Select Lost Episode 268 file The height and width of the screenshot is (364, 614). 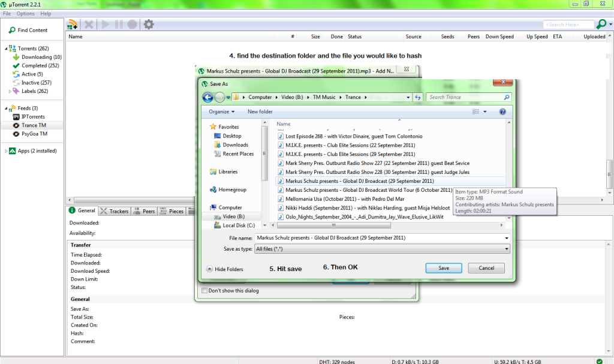(350, 136)
